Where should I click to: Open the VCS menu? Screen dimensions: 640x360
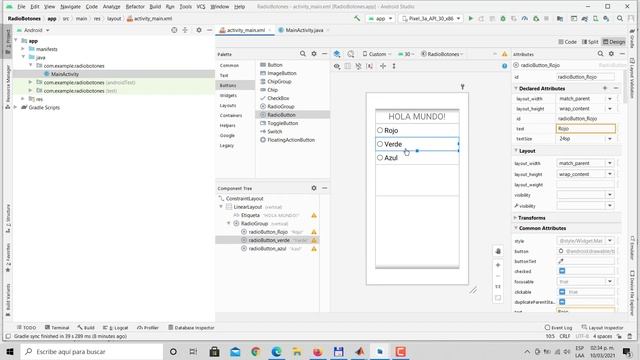tap(201, 7)
